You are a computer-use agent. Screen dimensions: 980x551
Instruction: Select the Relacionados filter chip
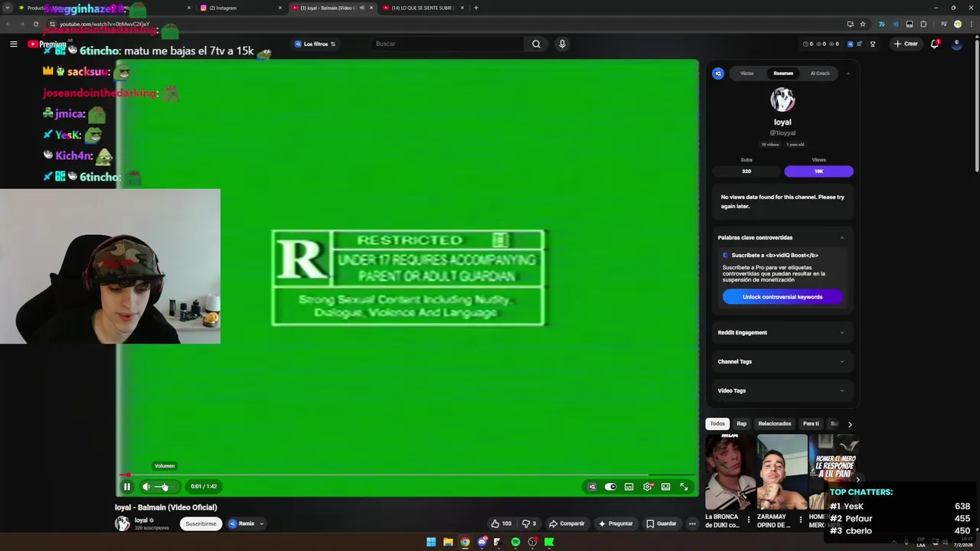pos(775,424)
